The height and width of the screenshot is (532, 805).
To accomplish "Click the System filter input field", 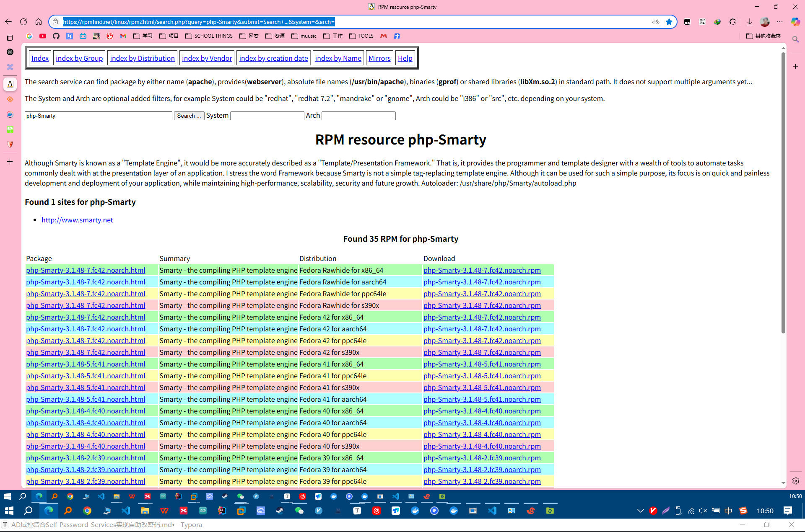I will [267, 116].
